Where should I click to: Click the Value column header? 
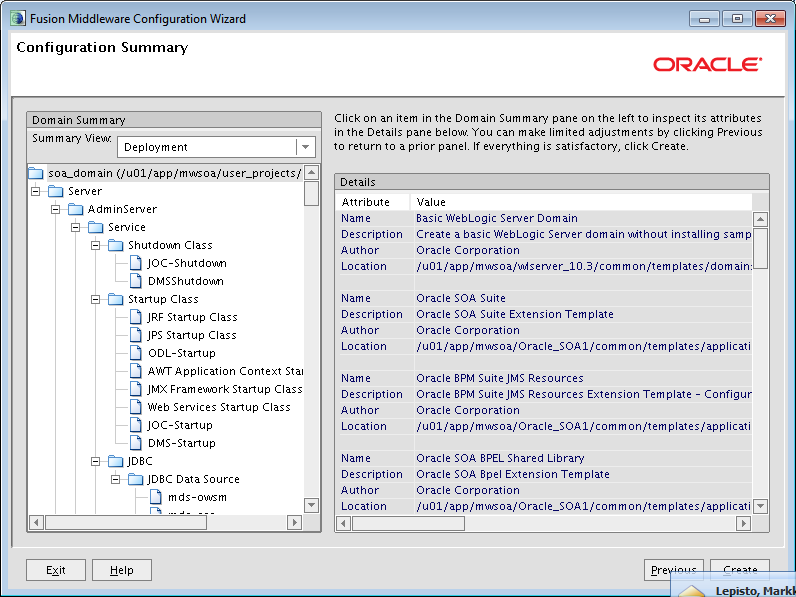point(581,202)
